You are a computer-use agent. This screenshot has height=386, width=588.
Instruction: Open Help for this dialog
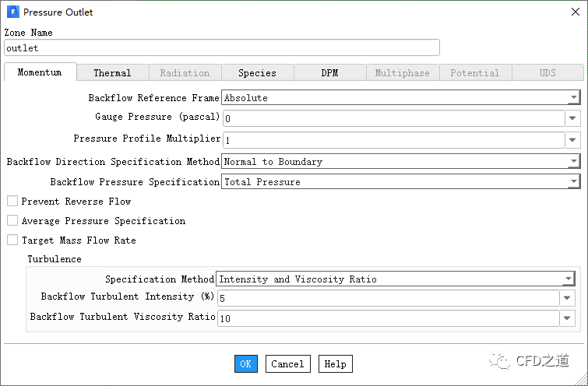point(335,363)
